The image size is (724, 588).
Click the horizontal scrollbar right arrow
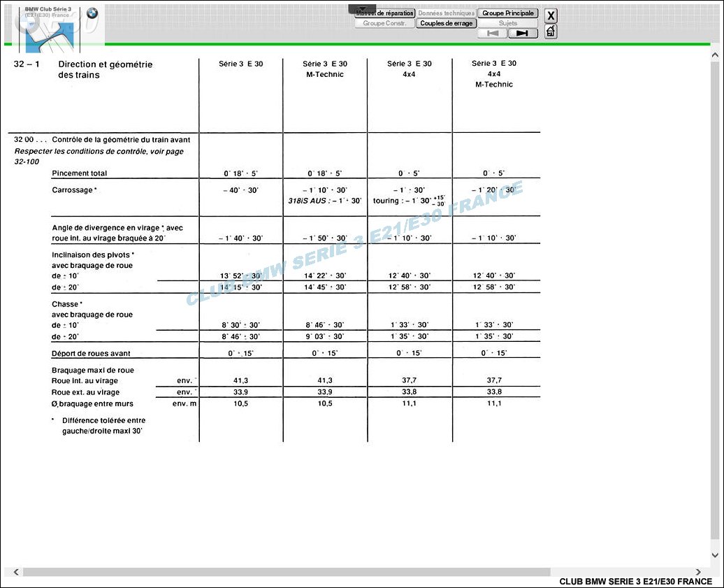(698, 572)
